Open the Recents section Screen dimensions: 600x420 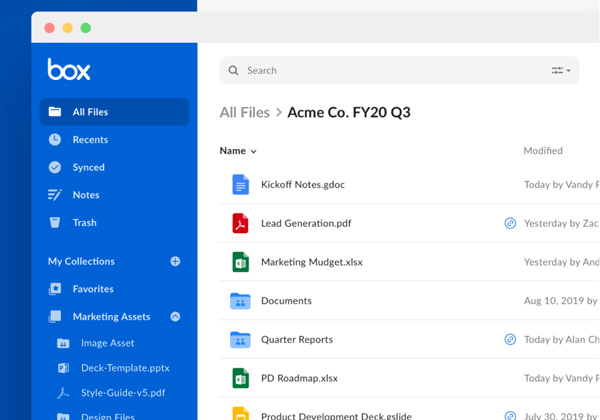[x=90, y=140]
